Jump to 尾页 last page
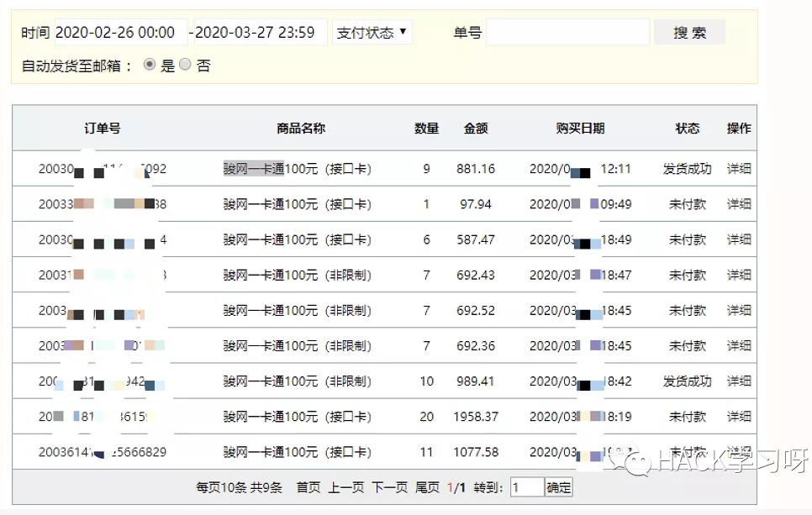Image resolution: width=812 pixels, height=515 pixels. point(424,486)
